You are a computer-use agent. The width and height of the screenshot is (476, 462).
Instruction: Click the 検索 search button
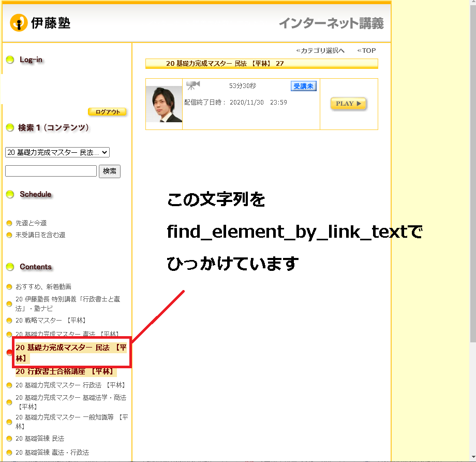pyautogui.click(x=109, y=171)
